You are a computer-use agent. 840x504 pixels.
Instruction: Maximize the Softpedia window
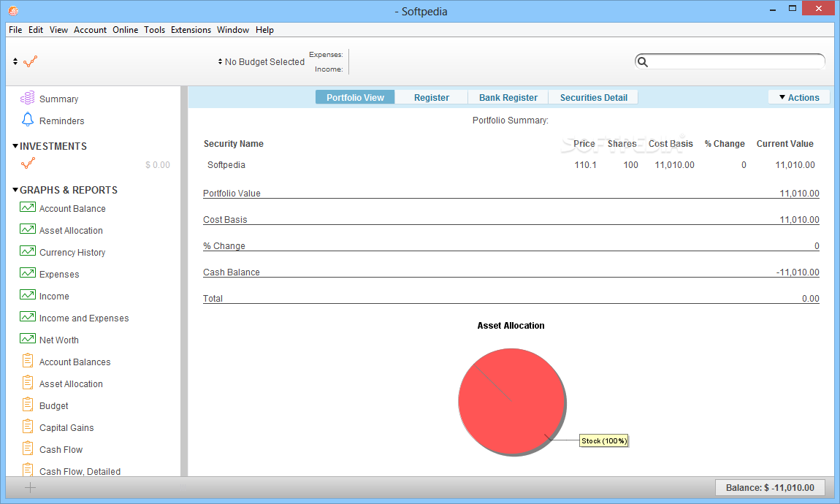point(793,8)
